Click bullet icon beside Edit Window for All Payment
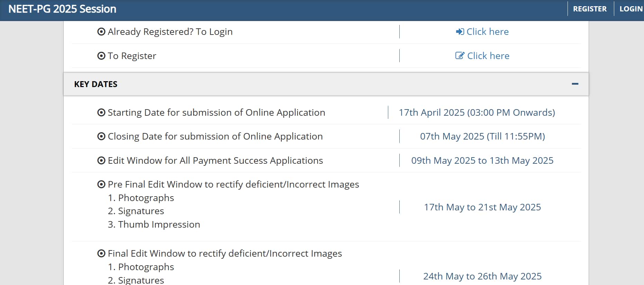The height and width of the screenshot is (285, 644). pos(101,161)
